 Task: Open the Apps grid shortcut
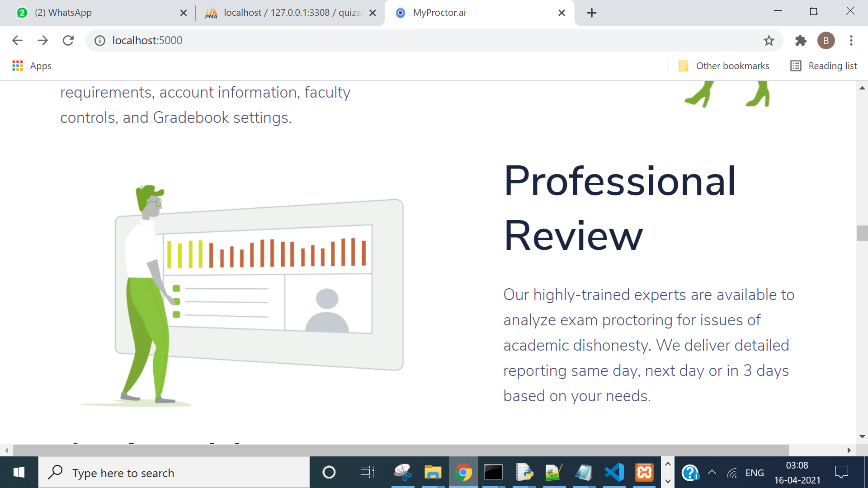32,66
